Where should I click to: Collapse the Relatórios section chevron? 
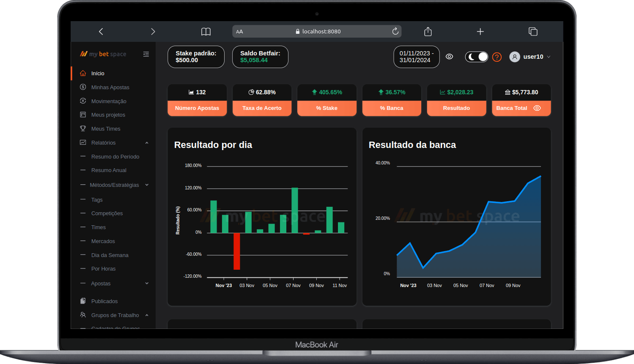[147, 143]
